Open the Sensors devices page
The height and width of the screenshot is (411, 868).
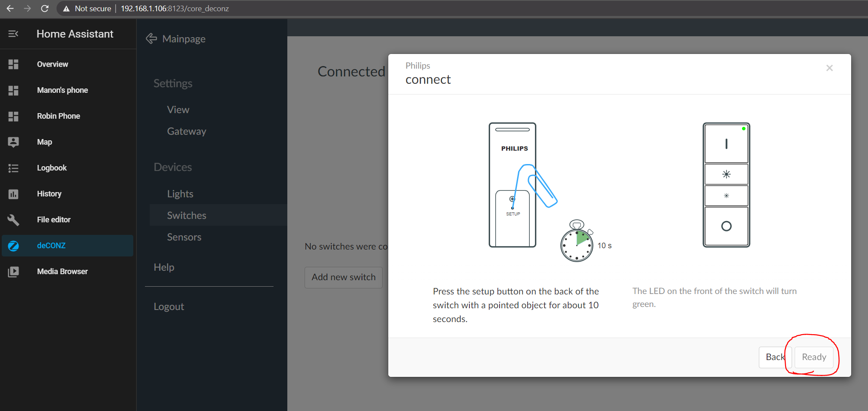click(184, 237)
